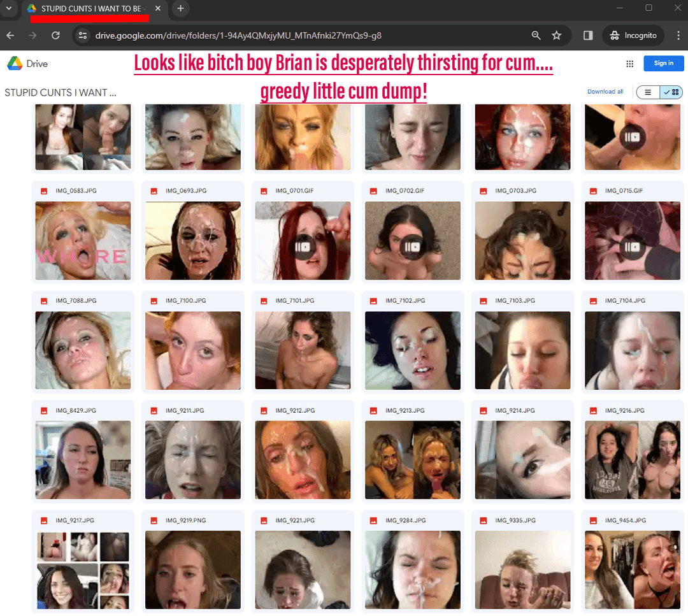Image resolution: width=688 pixels, height=616 pixels.
Task: Click the Incognito profile indicator
Action: 633,36
